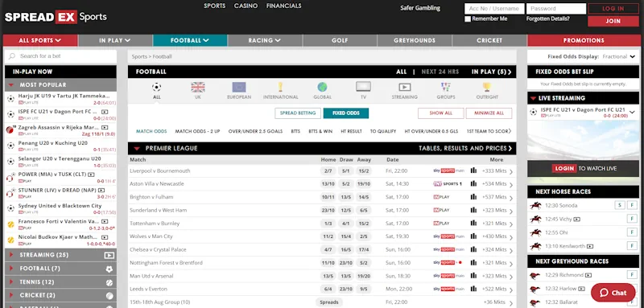Open Tables, Results and Prices link

[465, 149]
